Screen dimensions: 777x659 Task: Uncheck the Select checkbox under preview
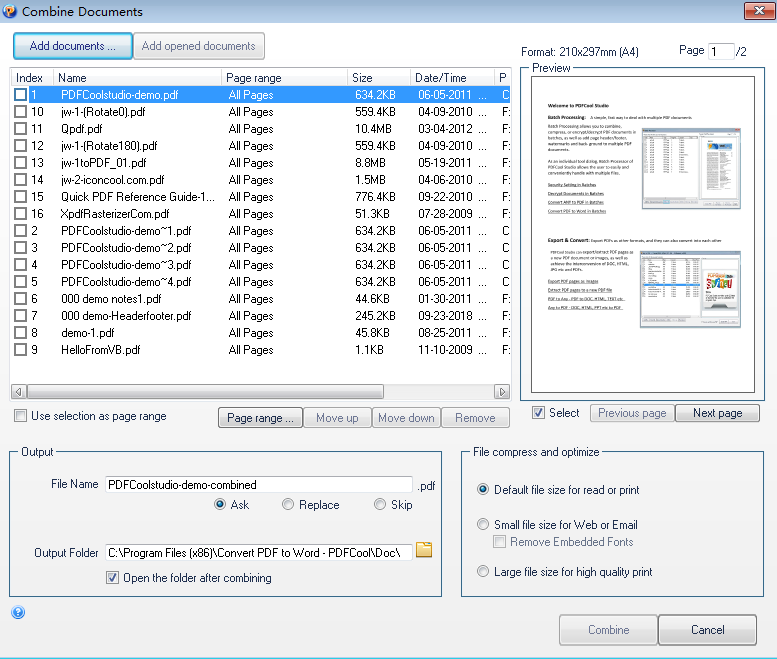coord(538,413)
